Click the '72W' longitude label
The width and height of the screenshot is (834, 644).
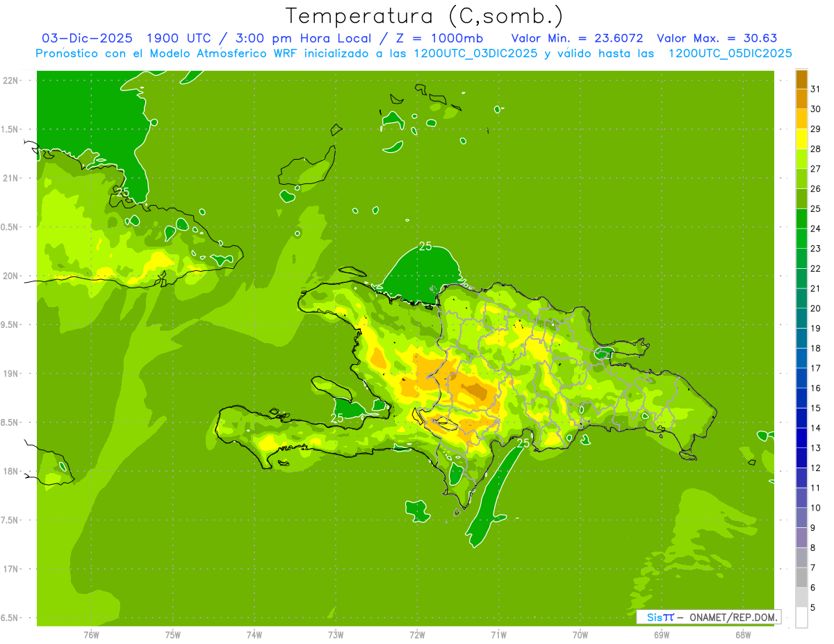coord(417,635)
